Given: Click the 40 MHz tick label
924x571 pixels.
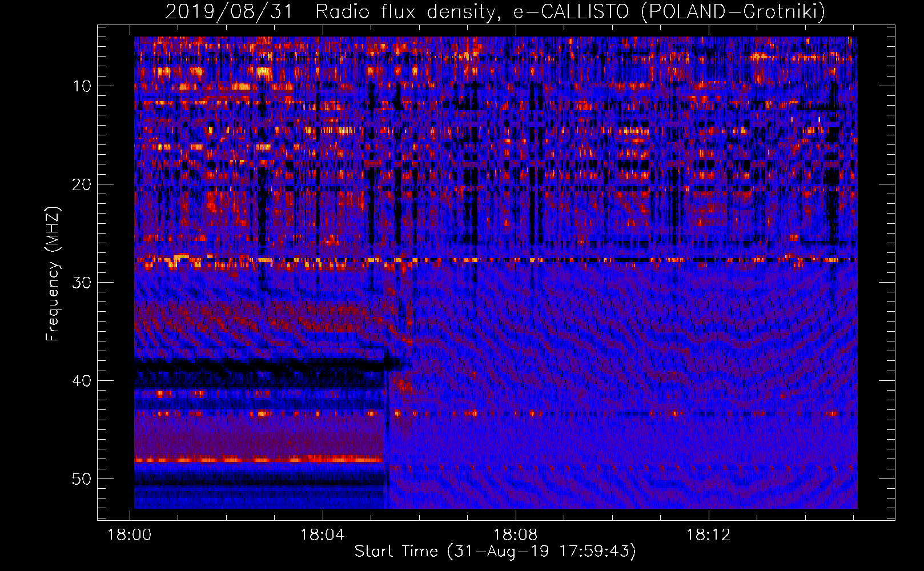Looking at the screenshot, I should pyautogui.click(x=82, y=381).
